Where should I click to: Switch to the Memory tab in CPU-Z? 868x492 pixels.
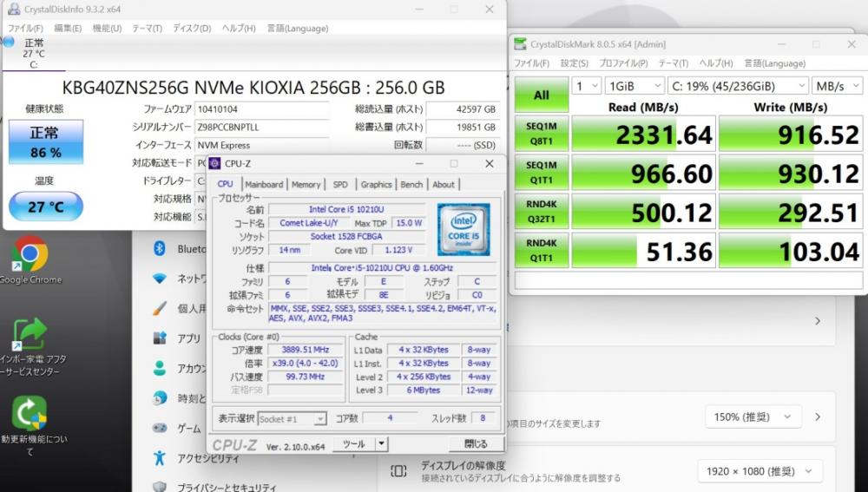point(306,184)
